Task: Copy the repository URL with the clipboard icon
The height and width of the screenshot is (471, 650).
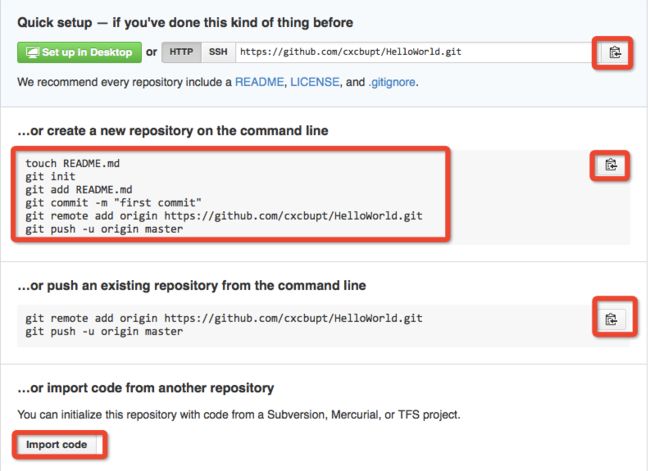Action: [x=614, y=53]
